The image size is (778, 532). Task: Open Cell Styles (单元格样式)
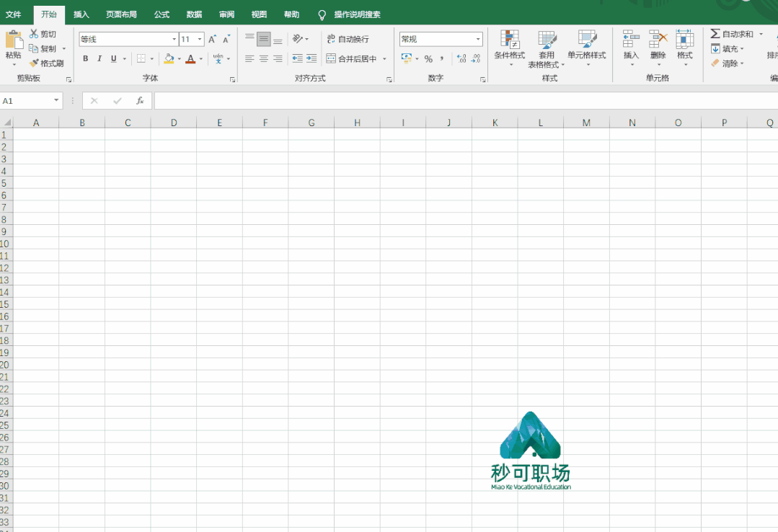point(587,48)
